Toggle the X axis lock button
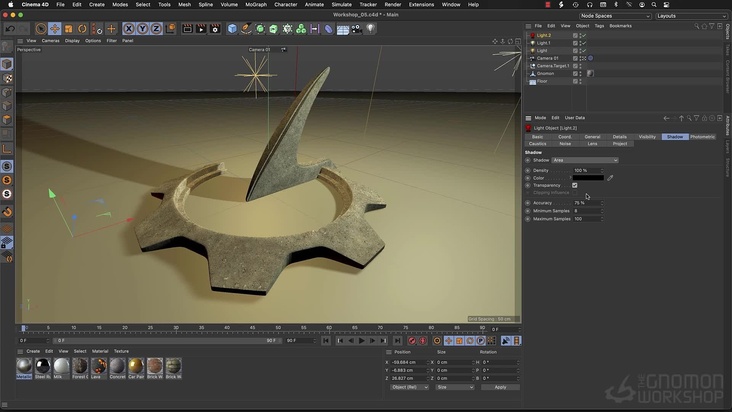 [129, 29]
